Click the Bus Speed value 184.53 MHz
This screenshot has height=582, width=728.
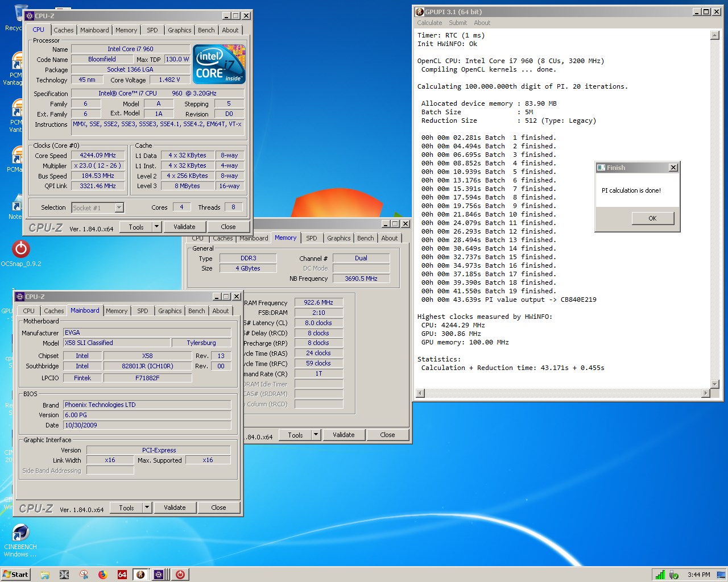(x=98, y=176)
